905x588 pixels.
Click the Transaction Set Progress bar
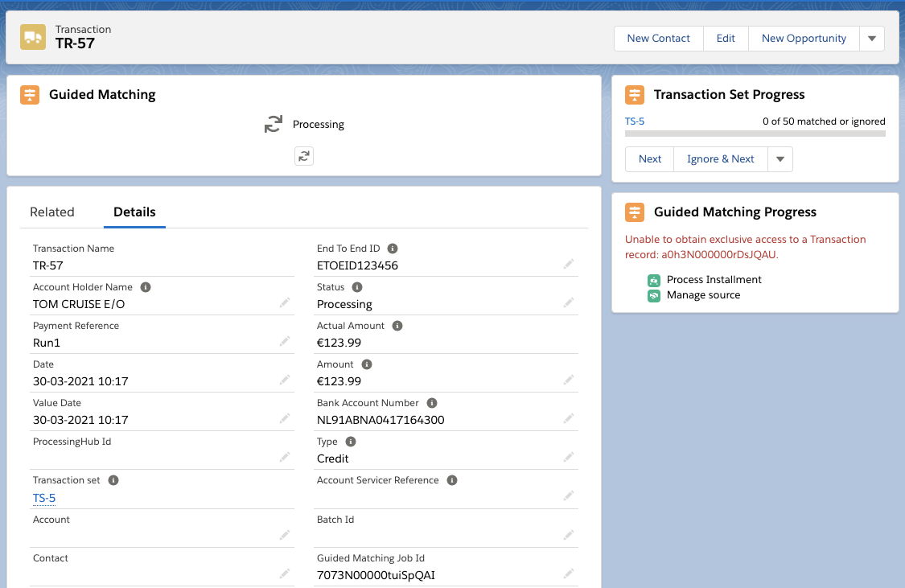pos(755,134)
